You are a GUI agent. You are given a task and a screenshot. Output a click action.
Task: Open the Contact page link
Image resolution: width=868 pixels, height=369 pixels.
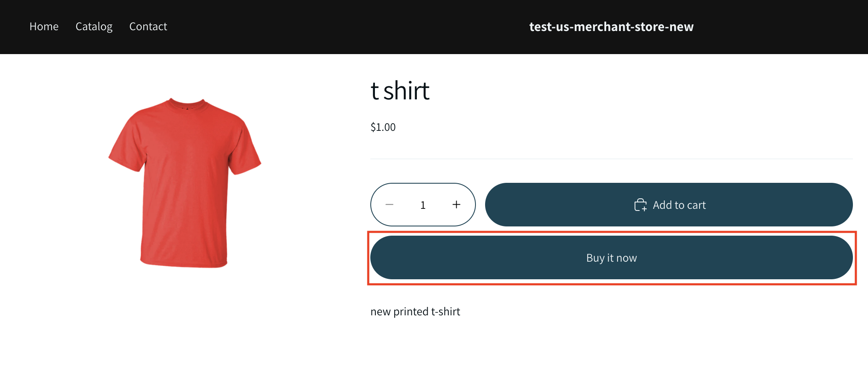tap(148, 26)
